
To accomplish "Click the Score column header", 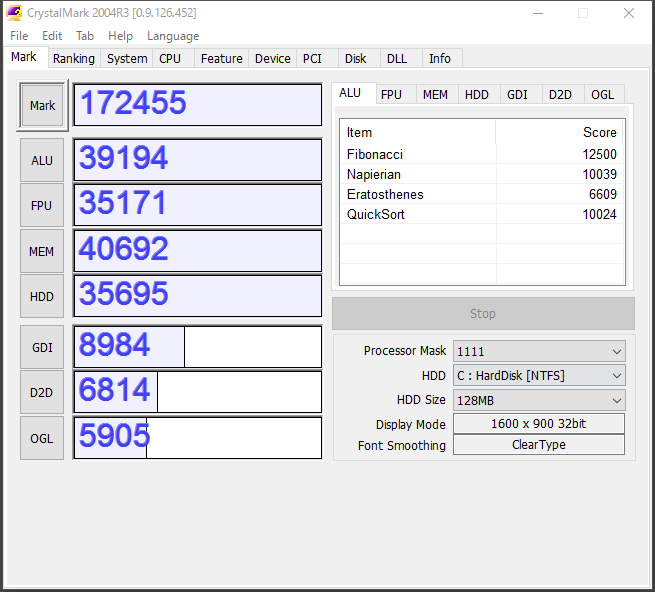I will pos(559,132).
